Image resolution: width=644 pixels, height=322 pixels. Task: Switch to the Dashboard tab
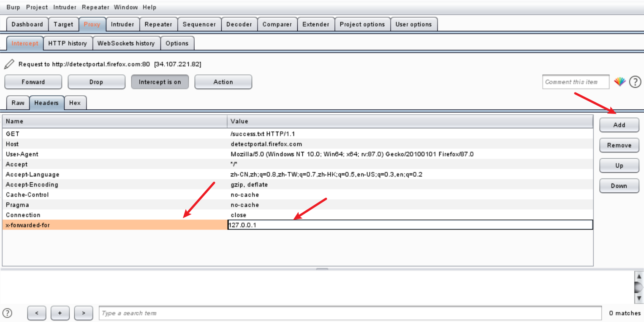click(27, 24)
